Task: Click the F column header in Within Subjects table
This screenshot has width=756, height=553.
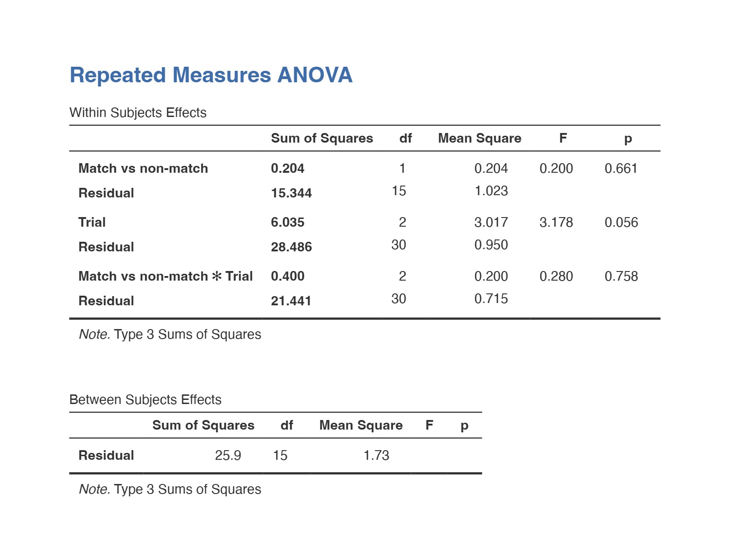Action: [563, 138]
